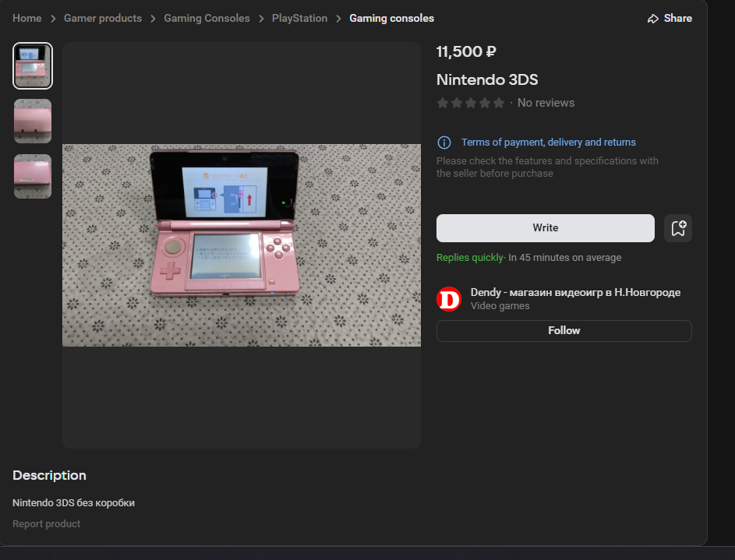Open Dendy store name link

pos(575,292)
